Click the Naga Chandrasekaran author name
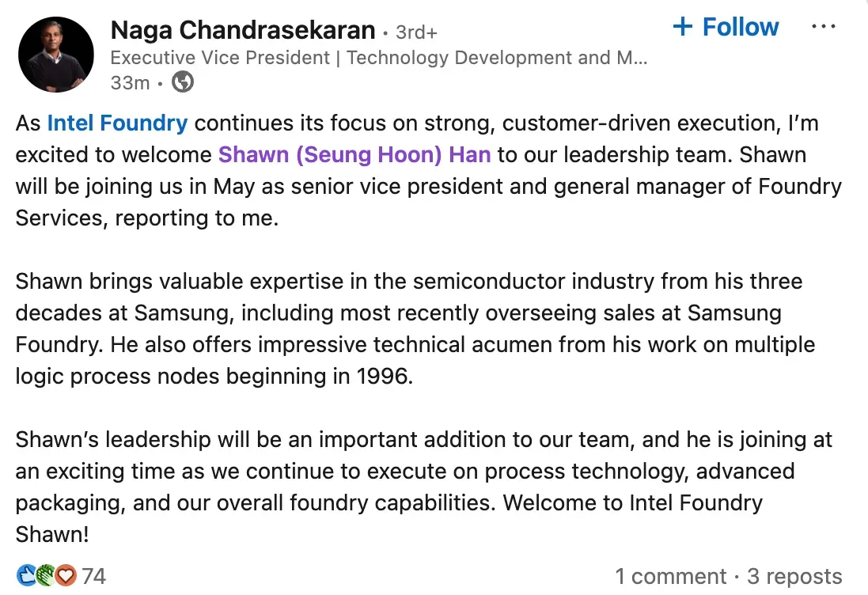 (243, 30)
